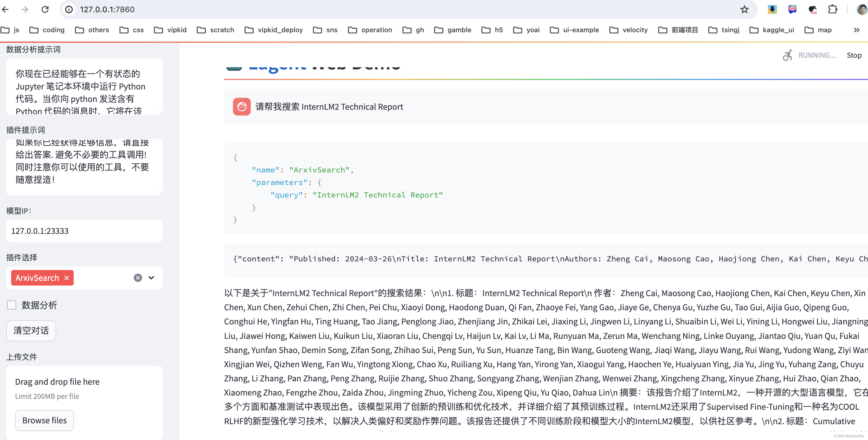View site information icon
Viewport: 868px width, 440px height.
click(69, 9)
